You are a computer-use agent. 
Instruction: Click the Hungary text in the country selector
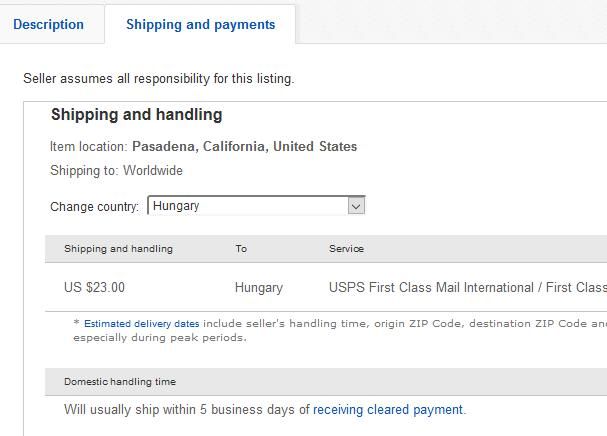pyautogui.click(x=177, y=206)
